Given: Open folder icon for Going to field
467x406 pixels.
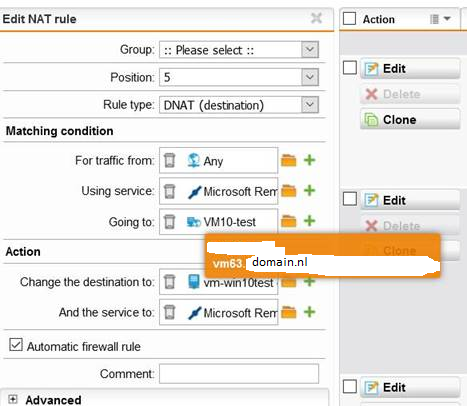Looking at the screenshot, I should click(x=288, y=221).
